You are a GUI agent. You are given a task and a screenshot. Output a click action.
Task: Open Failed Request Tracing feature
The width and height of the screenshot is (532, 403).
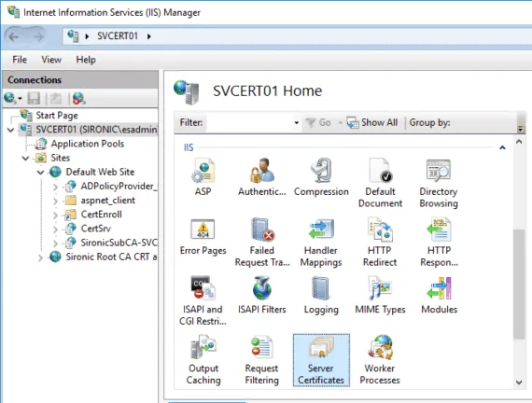(262, 242)
